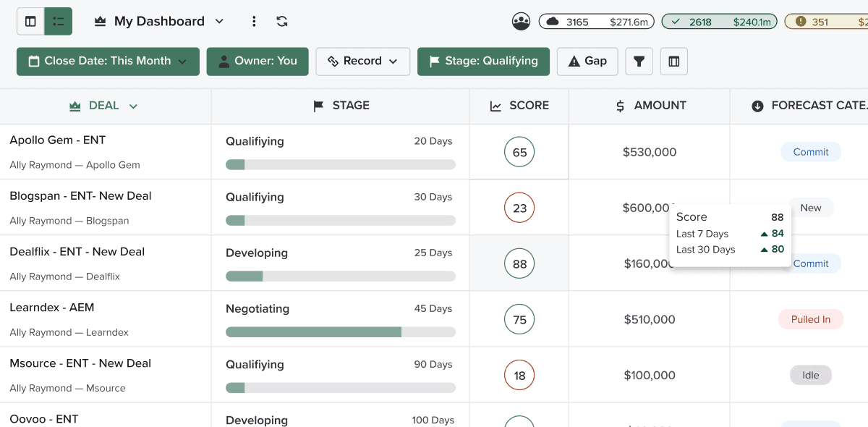Open the My Dashboard dropdown
This screenshot has height=427, width=868.
219,21
